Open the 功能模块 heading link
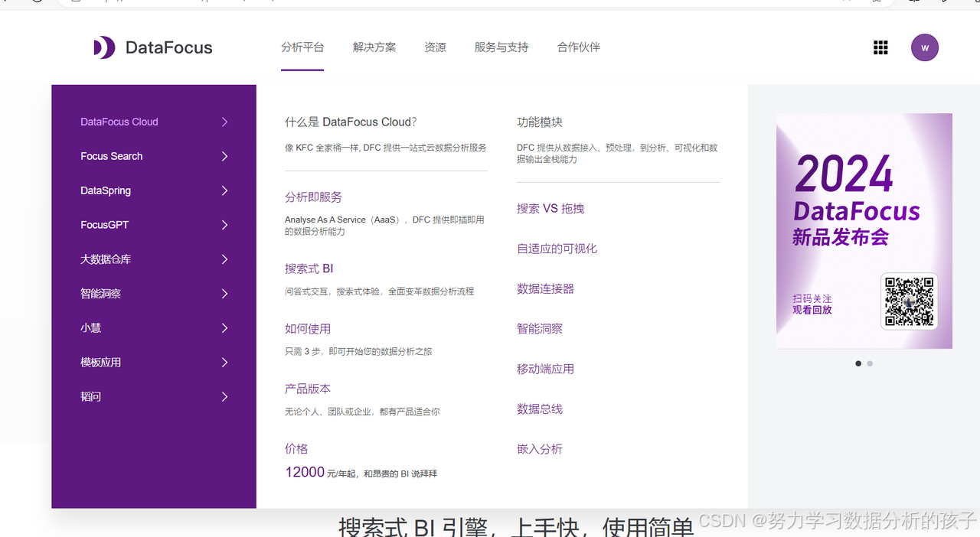The image size is (980, 537). coord(540,122)
